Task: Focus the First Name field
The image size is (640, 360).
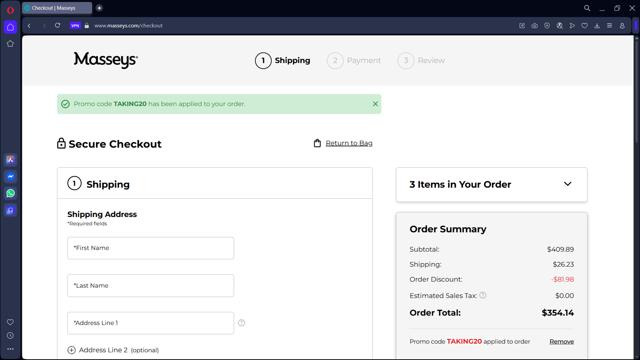Action: click(x=151, y=248)
